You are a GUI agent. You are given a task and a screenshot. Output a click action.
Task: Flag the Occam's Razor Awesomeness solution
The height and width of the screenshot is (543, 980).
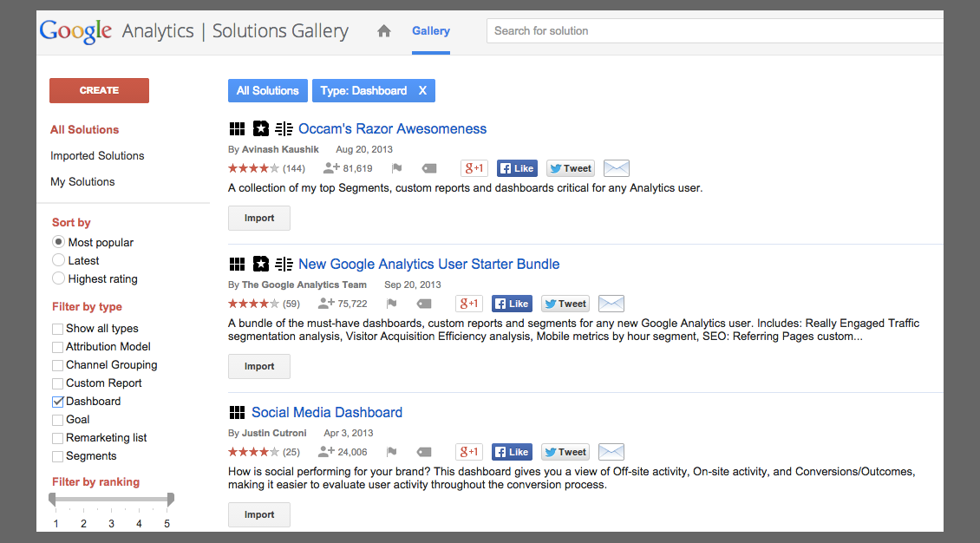tap(396, 168)
